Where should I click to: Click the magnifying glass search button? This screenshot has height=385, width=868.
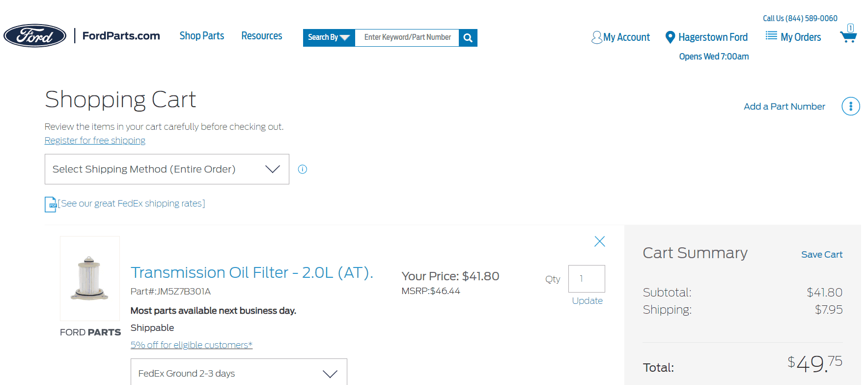[x=468, y=38]
